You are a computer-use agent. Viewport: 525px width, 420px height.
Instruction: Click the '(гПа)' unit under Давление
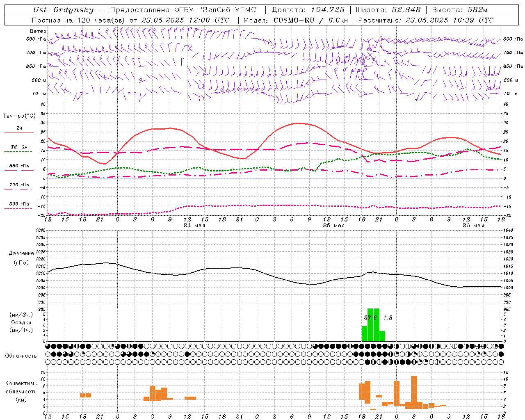(21, 263)
